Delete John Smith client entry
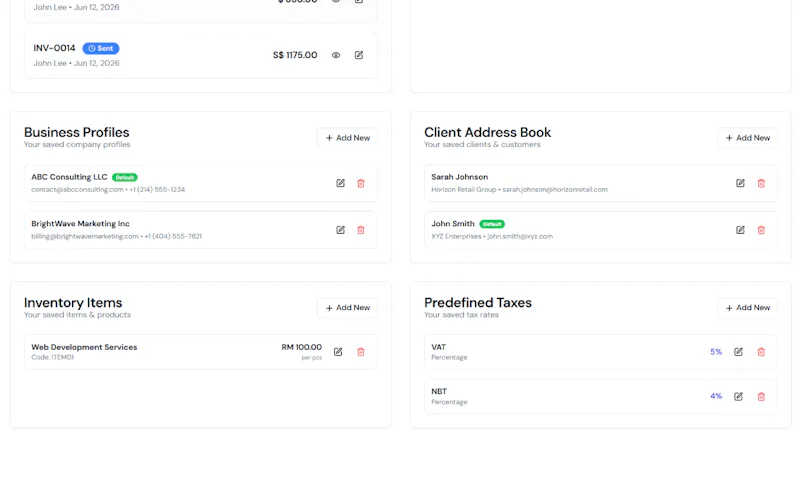Viewport: 800px width, 479px height. pyautogui.click(x=761, y=230)
